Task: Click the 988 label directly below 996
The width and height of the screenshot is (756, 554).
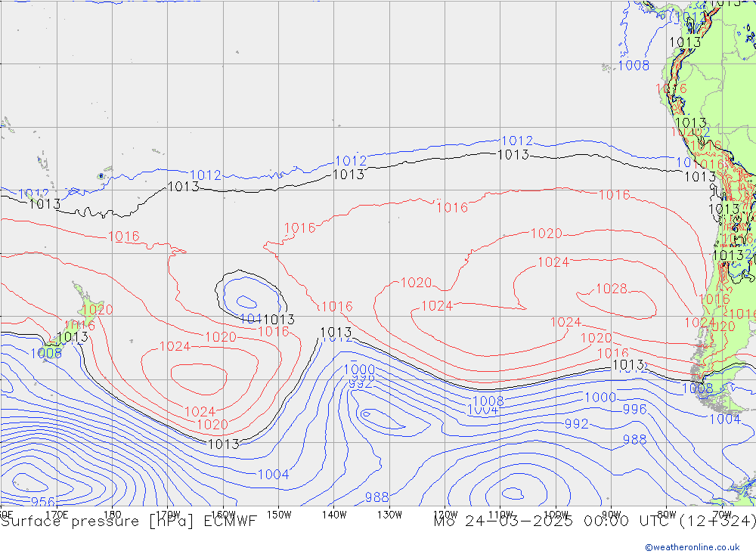Action: 634,439
